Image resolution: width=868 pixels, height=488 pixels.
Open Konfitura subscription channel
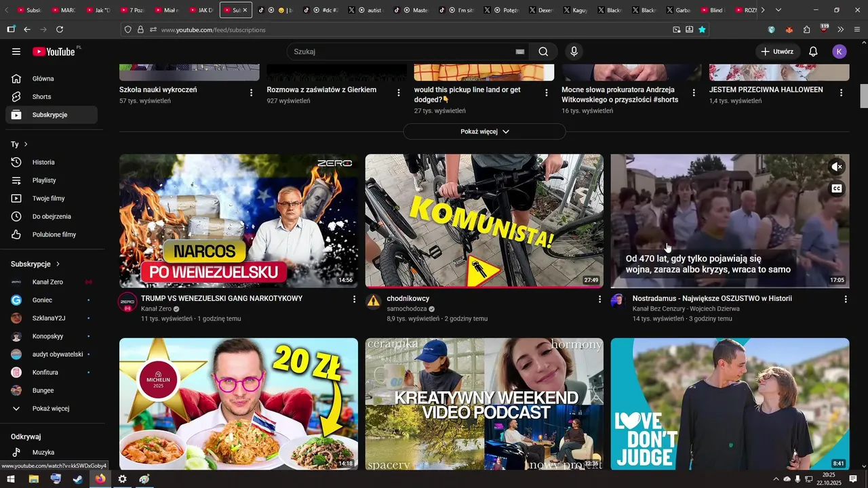click(52, 373)
